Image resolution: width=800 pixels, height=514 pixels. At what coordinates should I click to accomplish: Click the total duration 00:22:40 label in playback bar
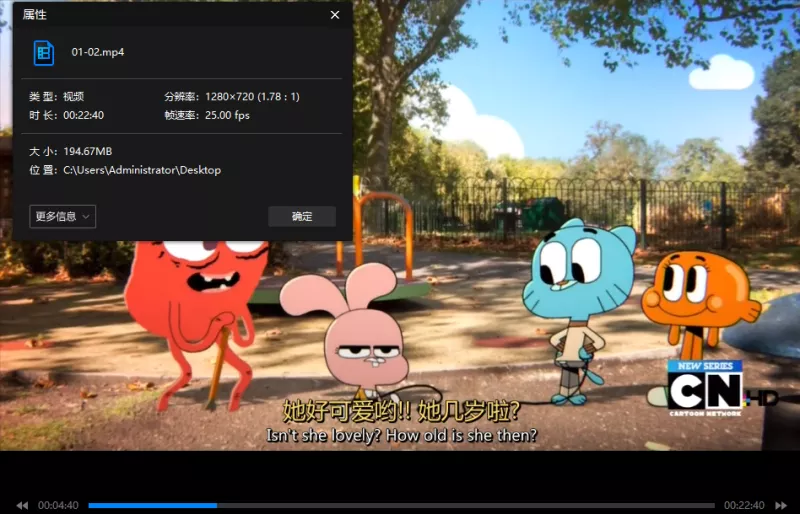click(x=744, y=506)
